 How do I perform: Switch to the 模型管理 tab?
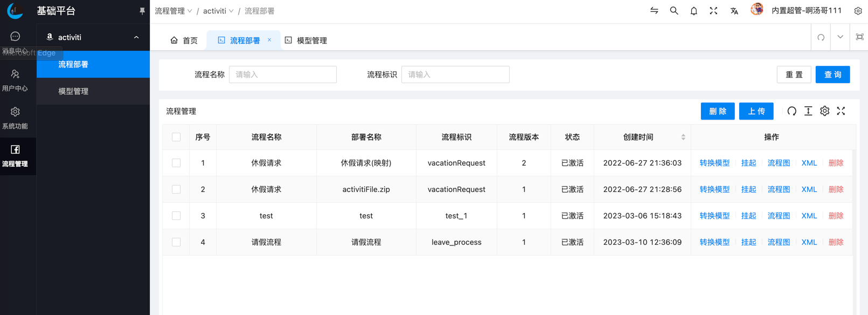click(306, 40)
